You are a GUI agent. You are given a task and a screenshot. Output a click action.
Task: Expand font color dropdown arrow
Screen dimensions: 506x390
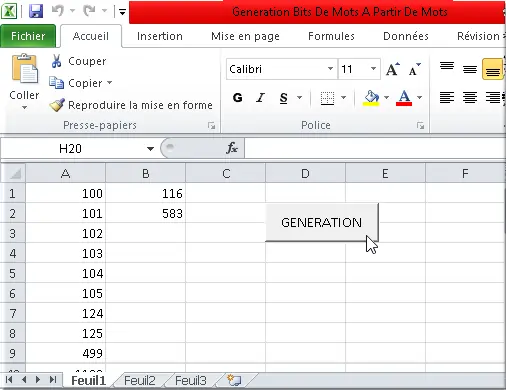(x=420, y=98)
